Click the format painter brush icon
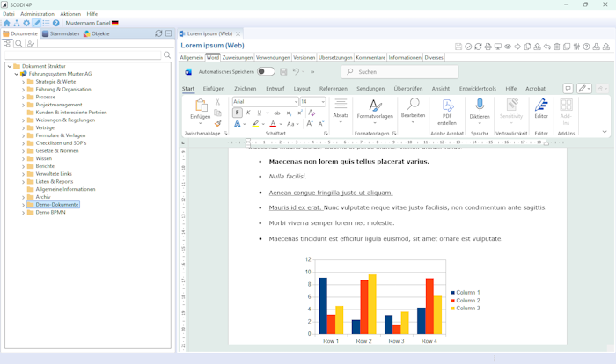This screenshot has width=616, height=364. (217, 124)
